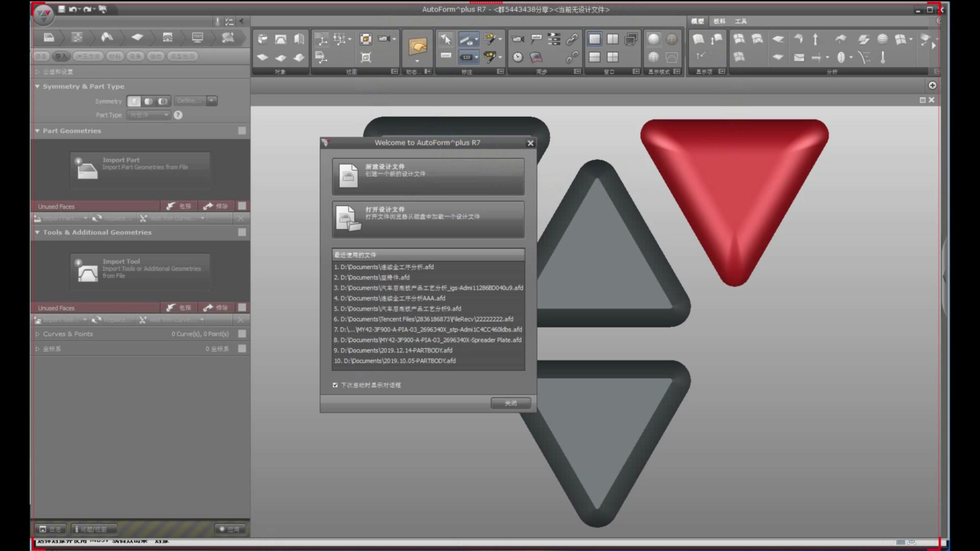
Task: Open the Part Type dropdown
Action: [x=149, y=115]
